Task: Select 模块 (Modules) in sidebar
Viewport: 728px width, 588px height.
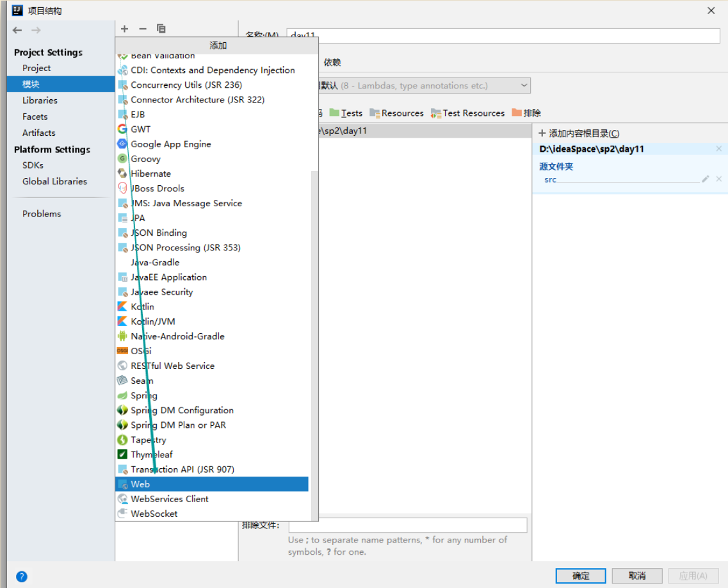Action: (x=61, y=84)
